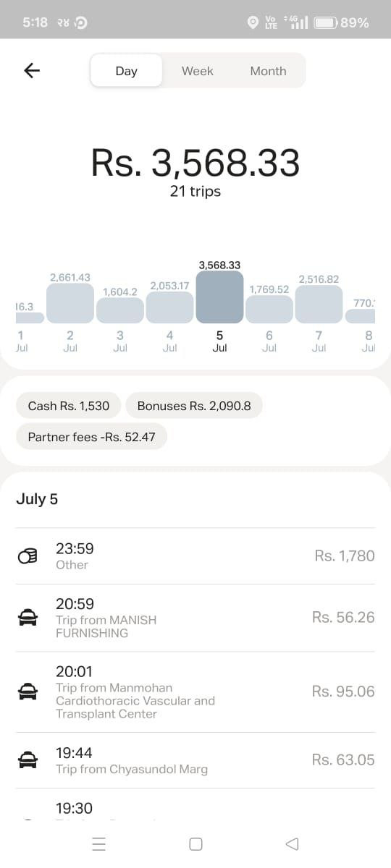Screen dimensions: 391x868
Task: Tap the Android back triangle icon
Action: click(x=292, y=844)
